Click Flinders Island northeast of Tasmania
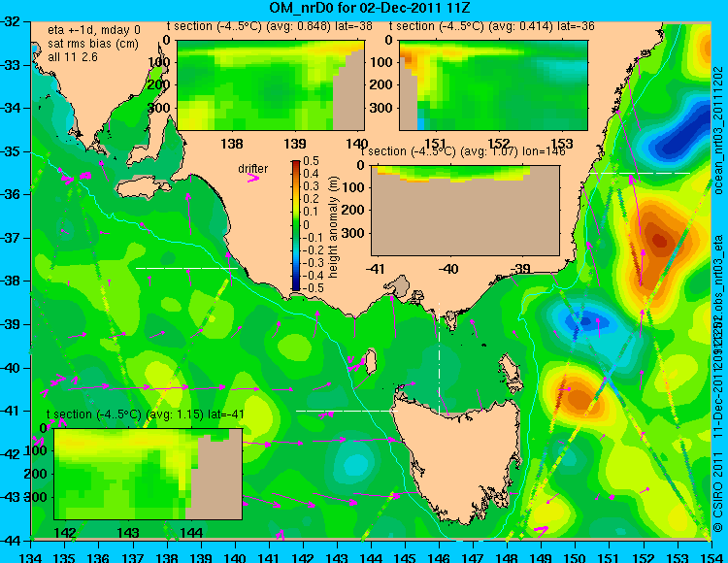728x563 pixels. [x=511, y=370]
